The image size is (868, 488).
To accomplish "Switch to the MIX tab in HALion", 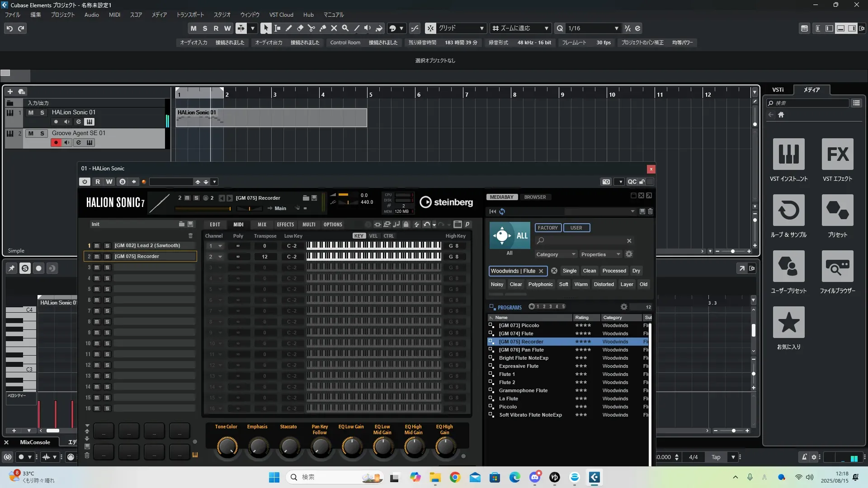I will (262, 225).
